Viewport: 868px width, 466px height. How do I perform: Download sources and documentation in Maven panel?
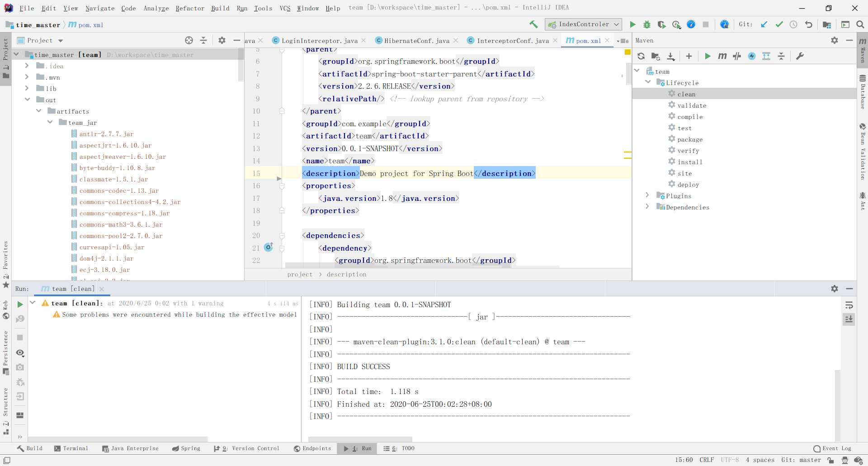[x=671, y=56]
